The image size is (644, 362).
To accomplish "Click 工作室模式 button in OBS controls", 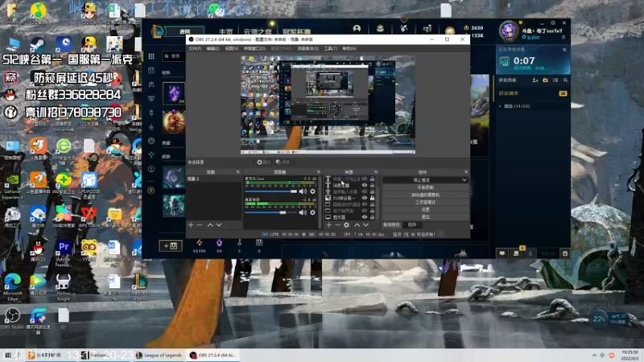I will point(426,202).
